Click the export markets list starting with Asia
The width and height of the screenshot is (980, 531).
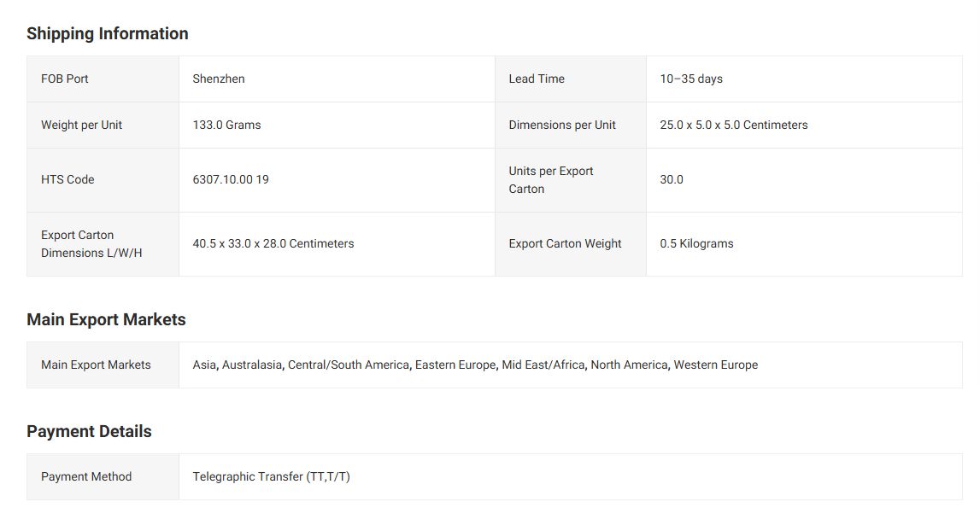[x=475, y=365]
